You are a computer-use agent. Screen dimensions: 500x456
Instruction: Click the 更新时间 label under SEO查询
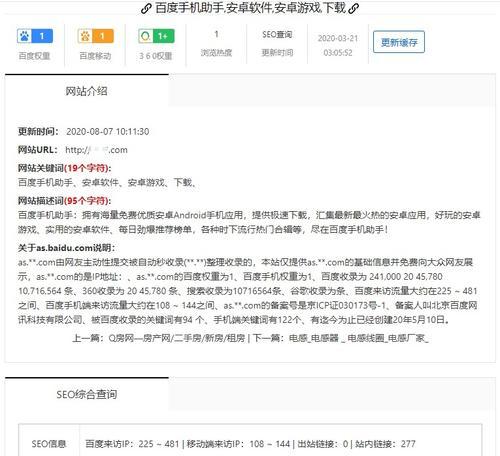pyautogui.click(x=277, y=53)
